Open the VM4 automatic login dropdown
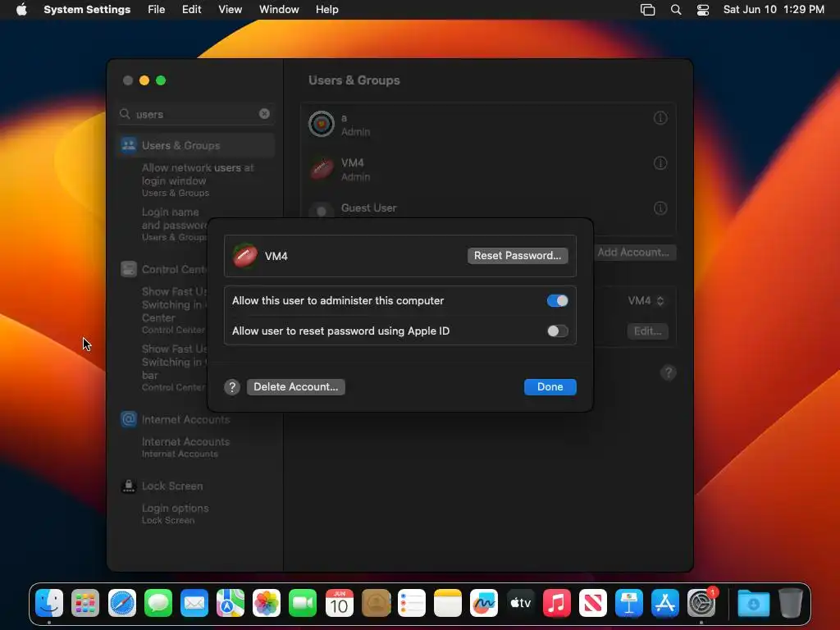 [x=646, y=300]
